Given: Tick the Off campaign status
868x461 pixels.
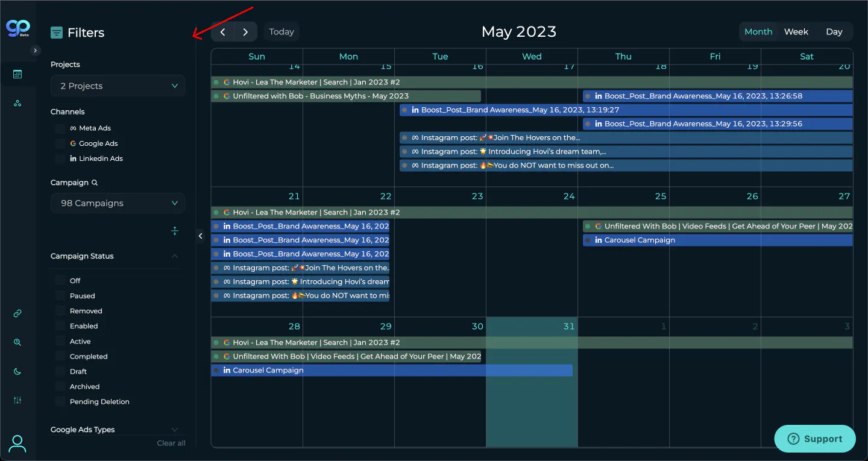Looking at the screenshot, I should click(x=60, y=281).
